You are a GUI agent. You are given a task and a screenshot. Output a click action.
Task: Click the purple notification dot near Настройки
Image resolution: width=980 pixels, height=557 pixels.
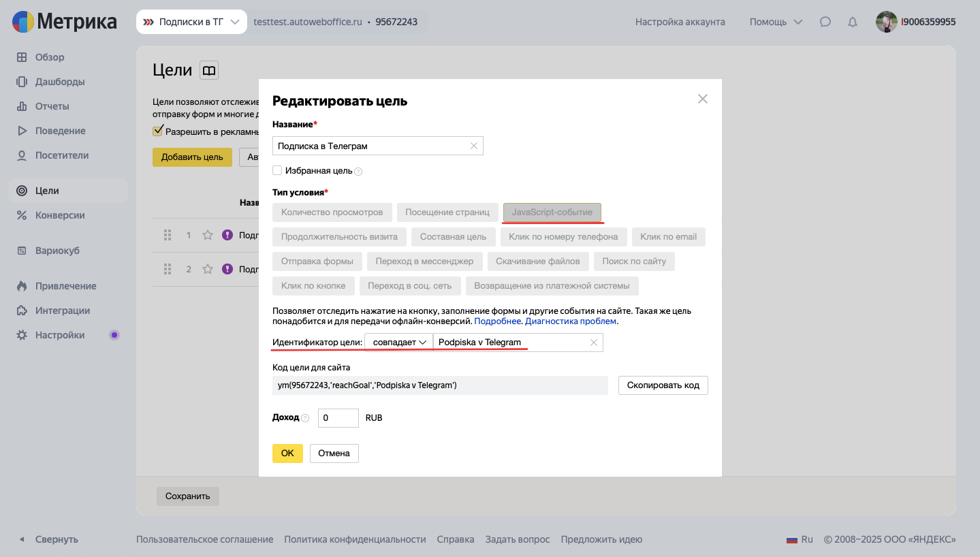(114, 335)
